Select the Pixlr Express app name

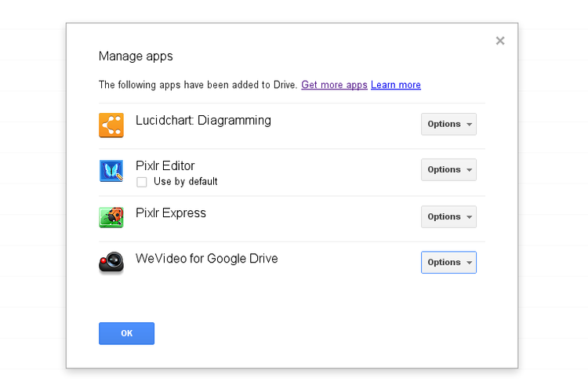click(171, 213)
